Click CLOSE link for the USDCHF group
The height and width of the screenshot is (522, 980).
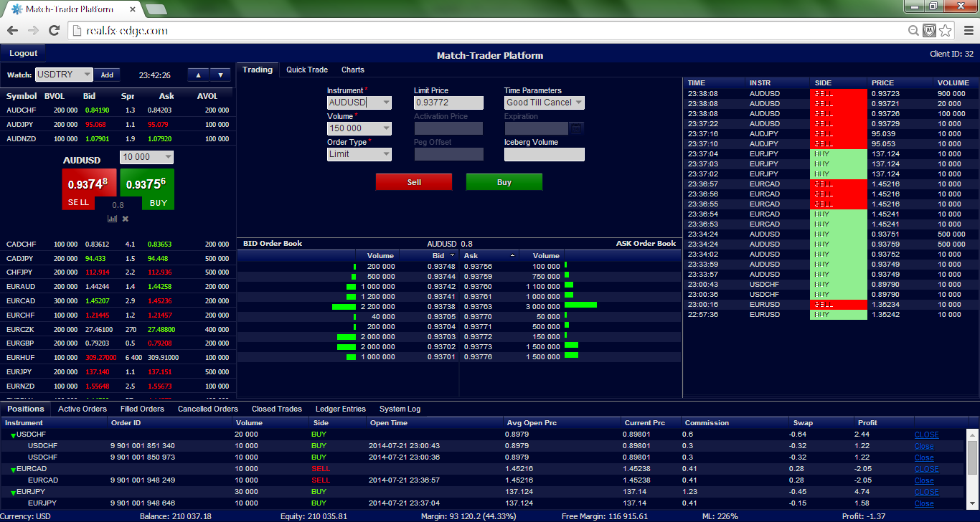(x=926, y=435)
